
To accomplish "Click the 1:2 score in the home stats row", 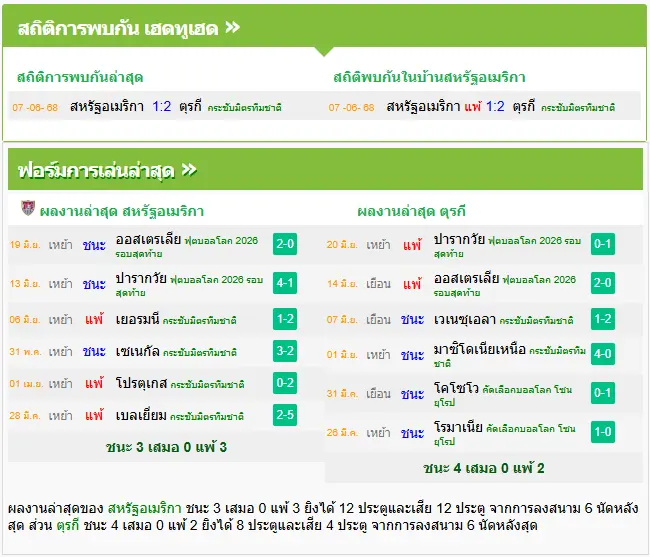I will (495, 107).
